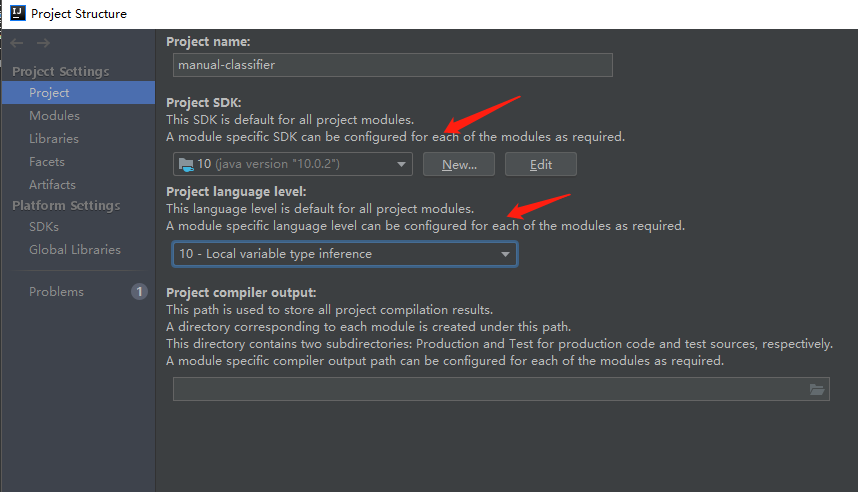Click the Edit SDK button

point(541,164)
